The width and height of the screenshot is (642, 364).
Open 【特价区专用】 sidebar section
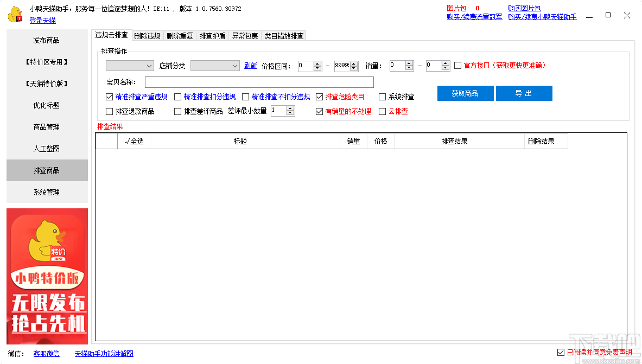(47, 62)
